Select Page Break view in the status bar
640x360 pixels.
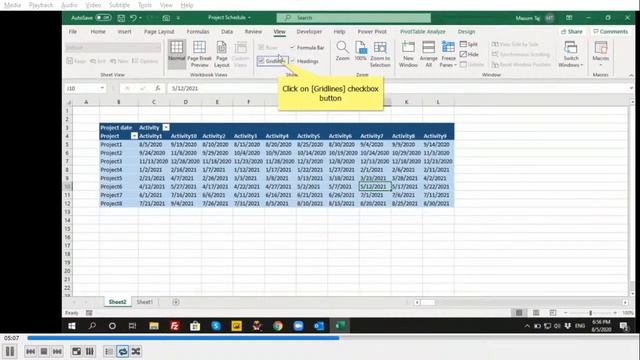click(x=553, y=313)
